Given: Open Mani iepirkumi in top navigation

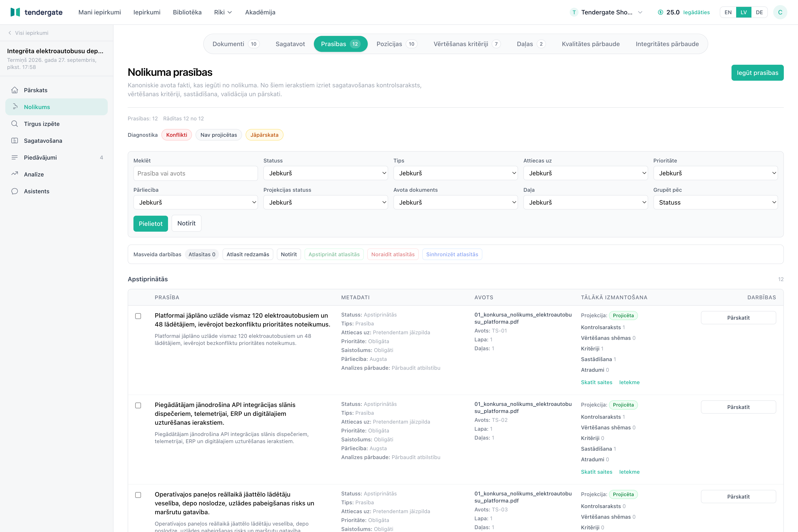Looking at the screenshot, I should (x=99, y=12).
